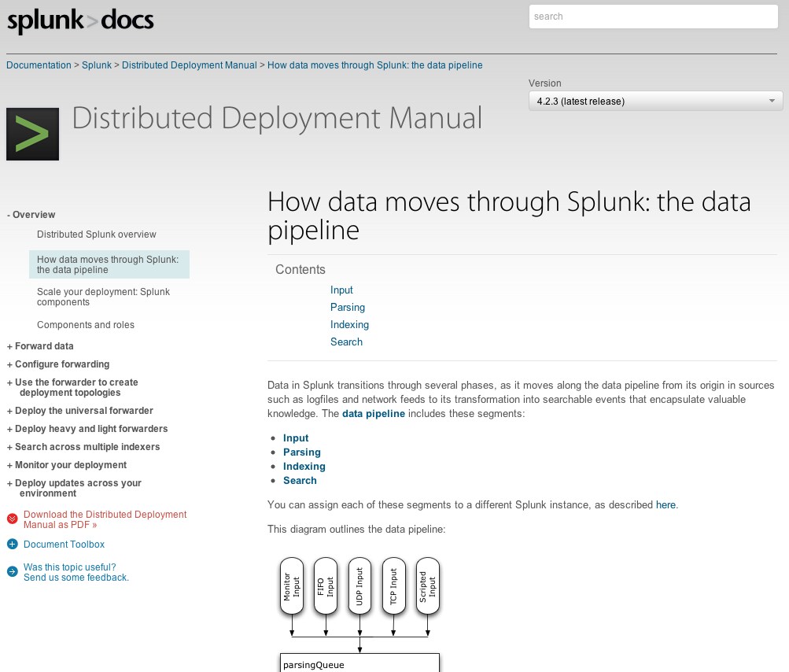Select How data moves through Splunk item
Image resolution: width=789 pixels, height=672 pixels.
coord(109,264)
